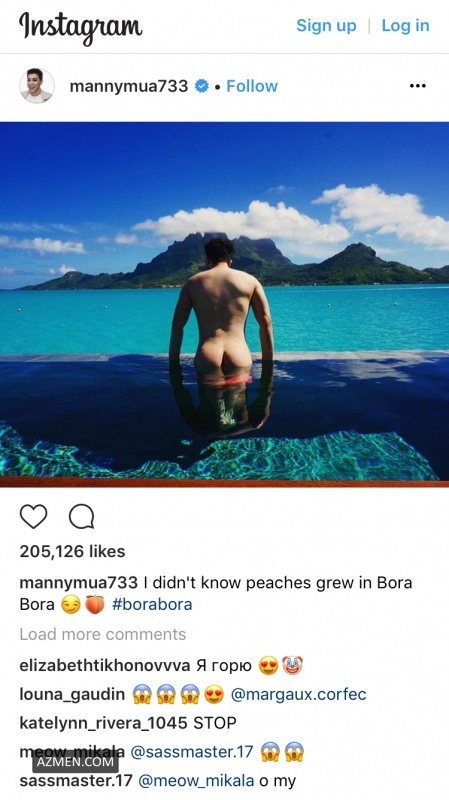The image size is (449, 800).
Task: Visit katelynn_rivera_1045 commenter profile
Action: [104, 723]
